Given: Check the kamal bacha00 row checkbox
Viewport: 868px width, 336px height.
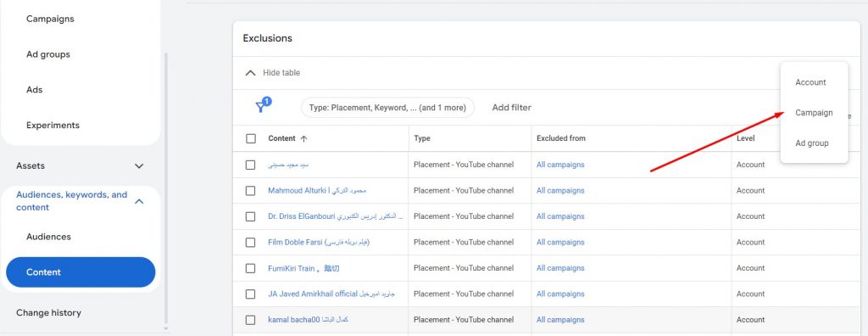Looking at the screenshot, I should 251,320.
